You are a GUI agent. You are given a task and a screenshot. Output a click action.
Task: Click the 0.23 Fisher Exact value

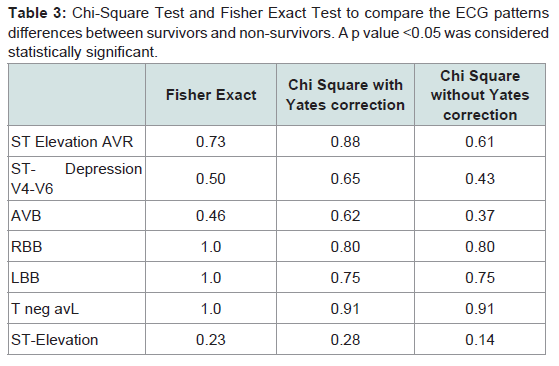(211, 340)
